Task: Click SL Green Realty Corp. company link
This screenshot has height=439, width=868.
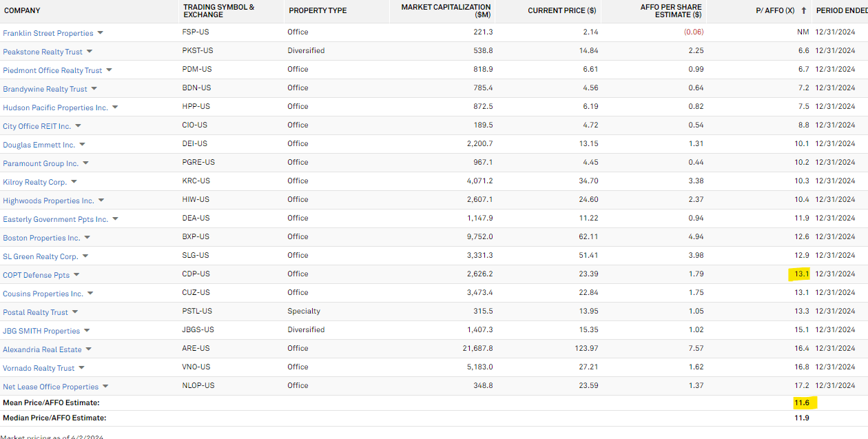Action: tap(40, 256)
